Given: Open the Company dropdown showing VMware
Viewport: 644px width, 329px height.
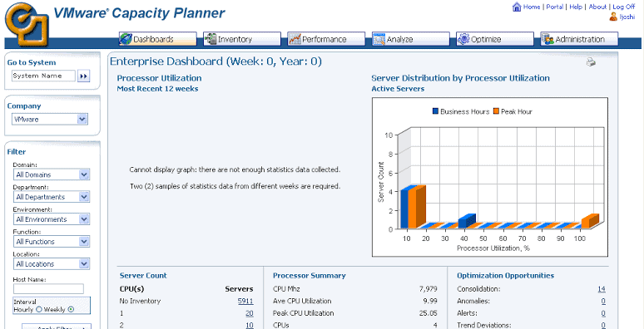Looking at the screenshot, I should pos(50,120).
